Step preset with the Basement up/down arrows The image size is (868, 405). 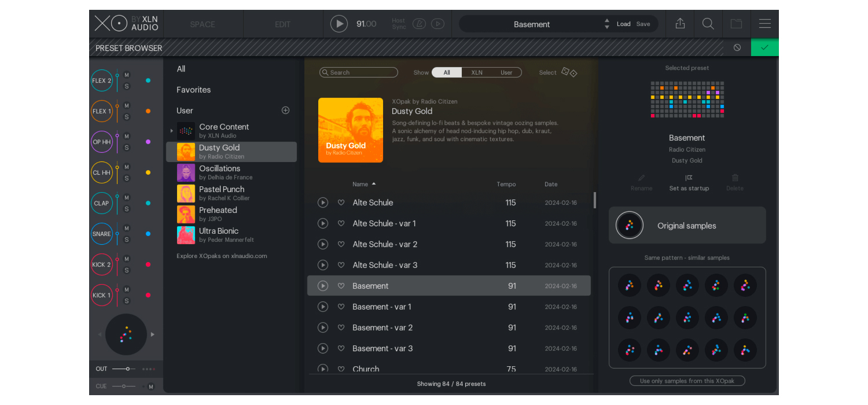click(606, 24)
